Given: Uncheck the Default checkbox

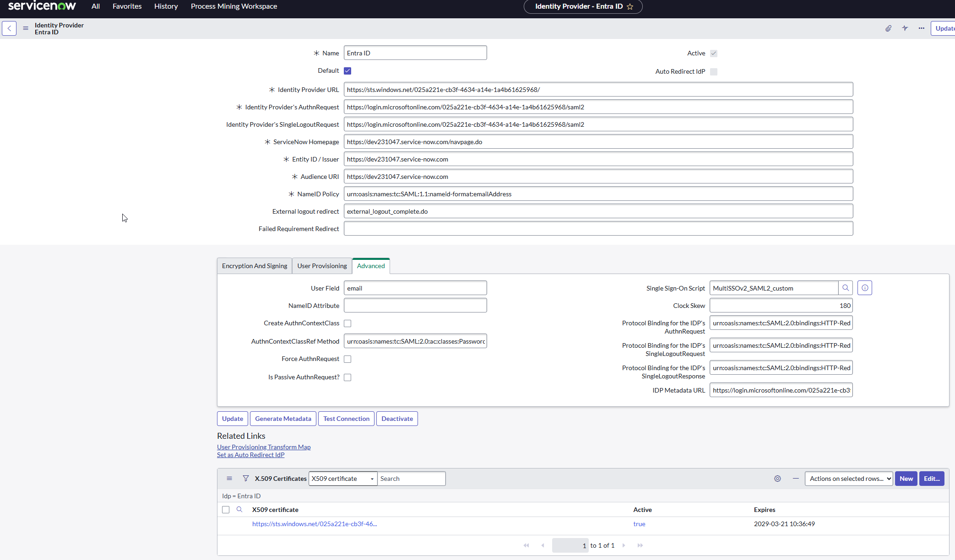Looking at the screenshot, I should point(347,70).
